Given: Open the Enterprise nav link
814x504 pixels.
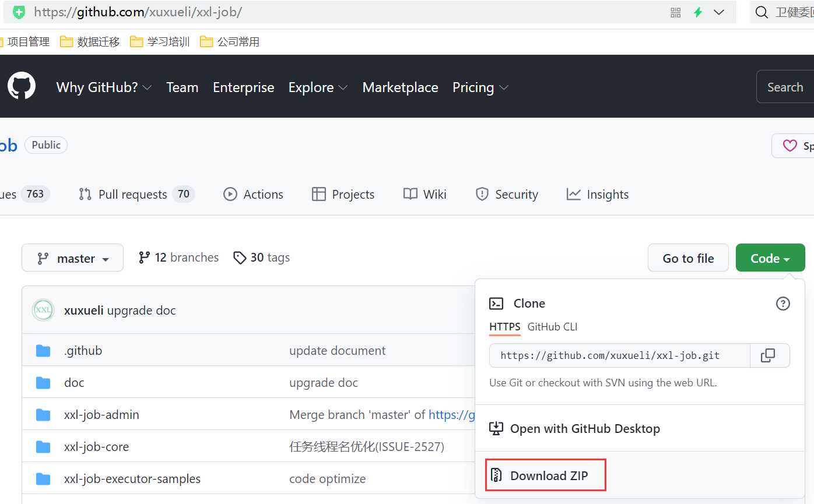Looking at the screenshot, I should [244, 87].
